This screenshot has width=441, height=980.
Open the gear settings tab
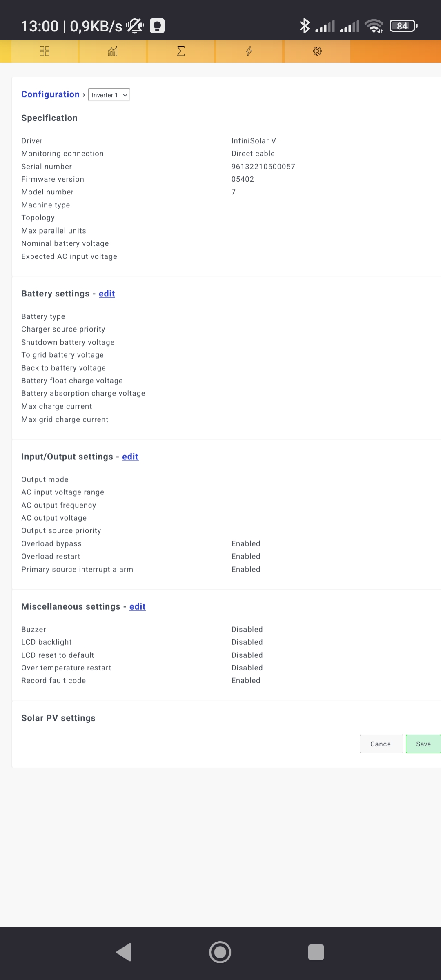coord(317,51)
